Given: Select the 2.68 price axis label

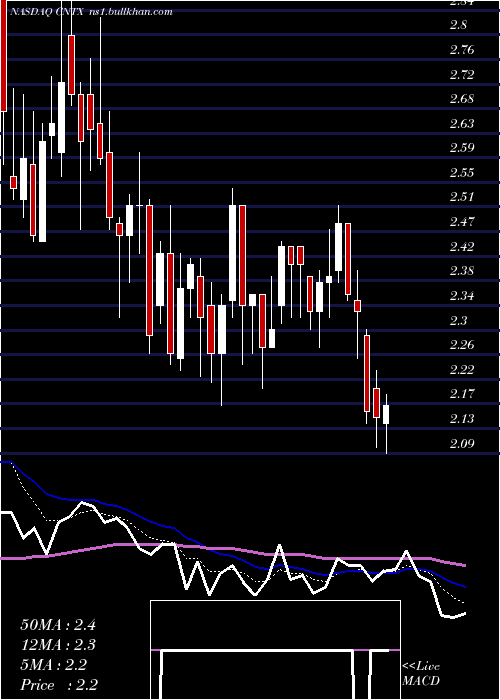Looking at the screenshot, I should [x=462, y=99].
